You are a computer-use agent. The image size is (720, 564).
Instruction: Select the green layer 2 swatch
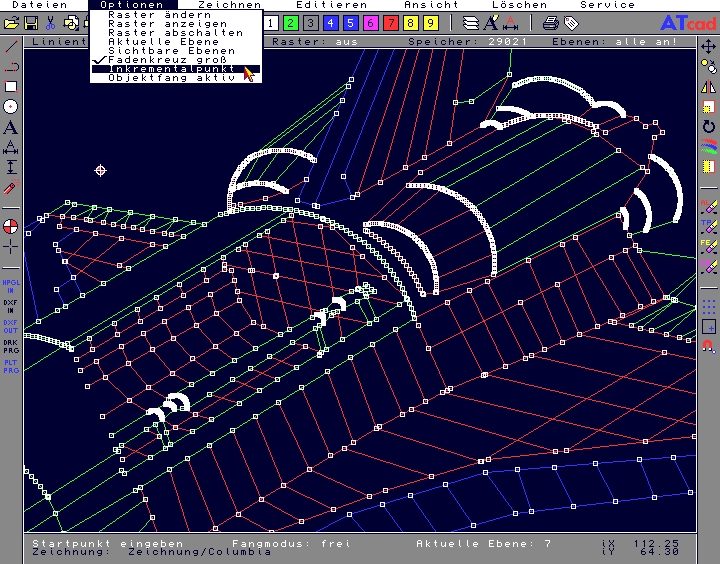tap(290, 22)
